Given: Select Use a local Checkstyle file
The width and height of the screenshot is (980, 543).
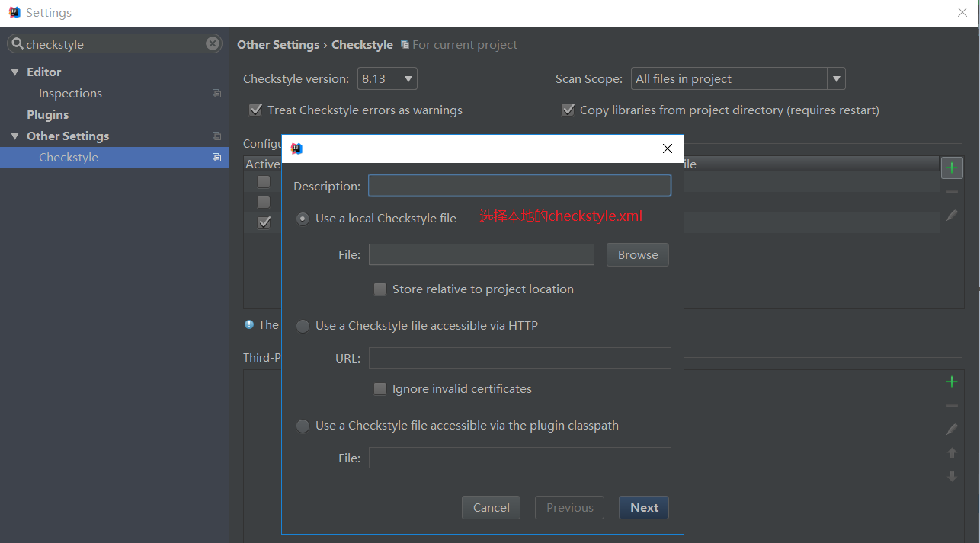Looking at the screenshot, I should tap(303, 219).
